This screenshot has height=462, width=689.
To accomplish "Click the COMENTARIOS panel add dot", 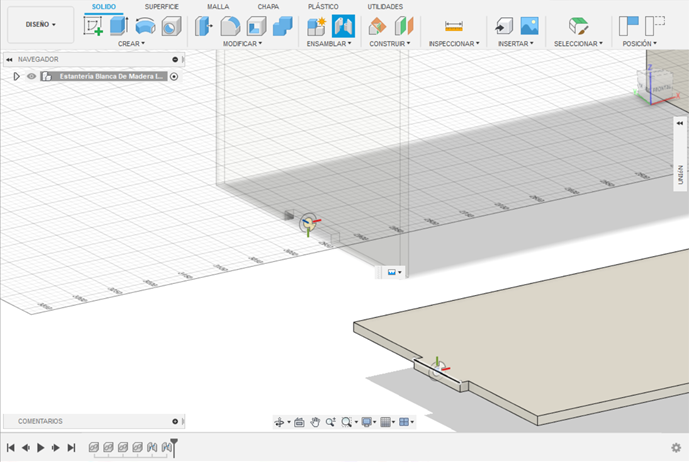I will click(175, 421).
